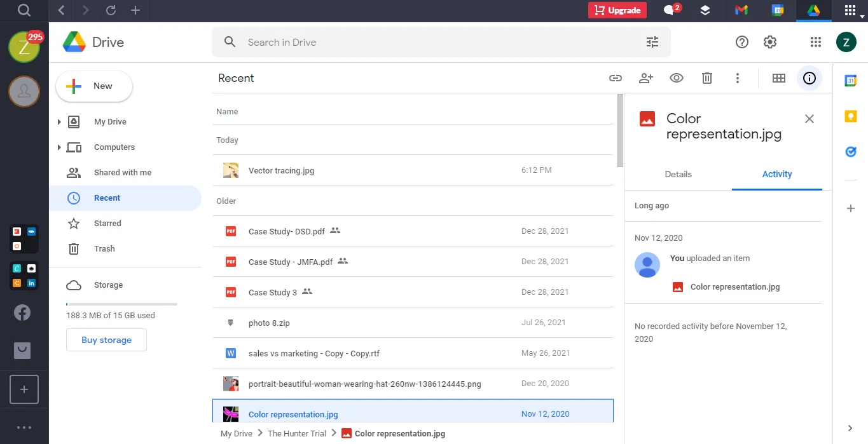The height and width of the screenshot is (444, 868).
Task: Click the file list vertical scrollbar
Action: click(620, 130)
